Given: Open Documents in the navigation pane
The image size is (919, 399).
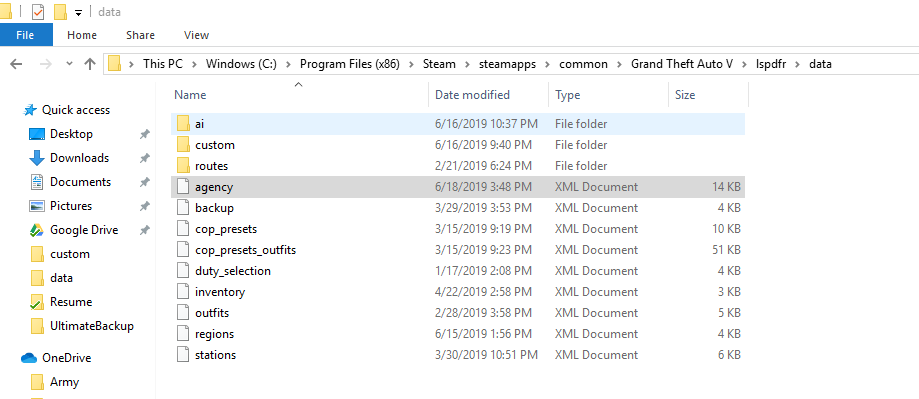Looking at the screenshot, I should [x=80, y=182].
